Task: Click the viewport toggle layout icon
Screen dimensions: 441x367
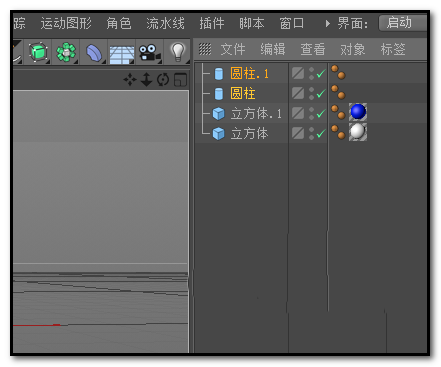Action: [x=180, y=80]
